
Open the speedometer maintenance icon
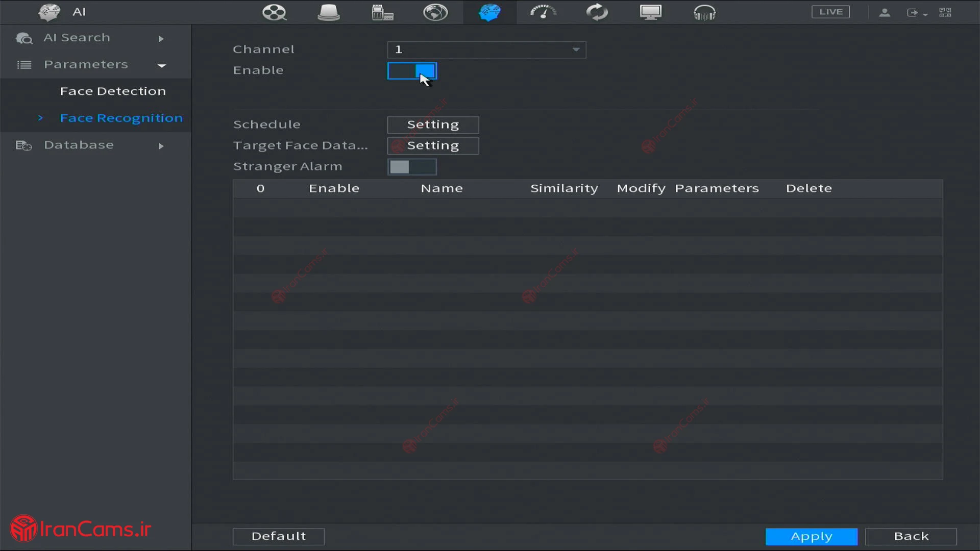(543, 12)
